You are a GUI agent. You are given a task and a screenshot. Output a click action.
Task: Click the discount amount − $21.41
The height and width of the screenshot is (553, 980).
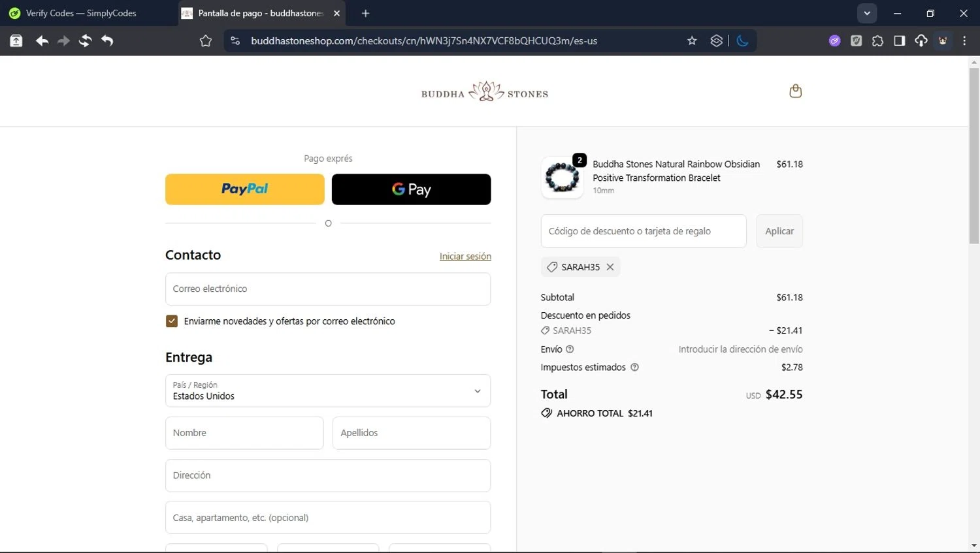(x=785, y=330)
